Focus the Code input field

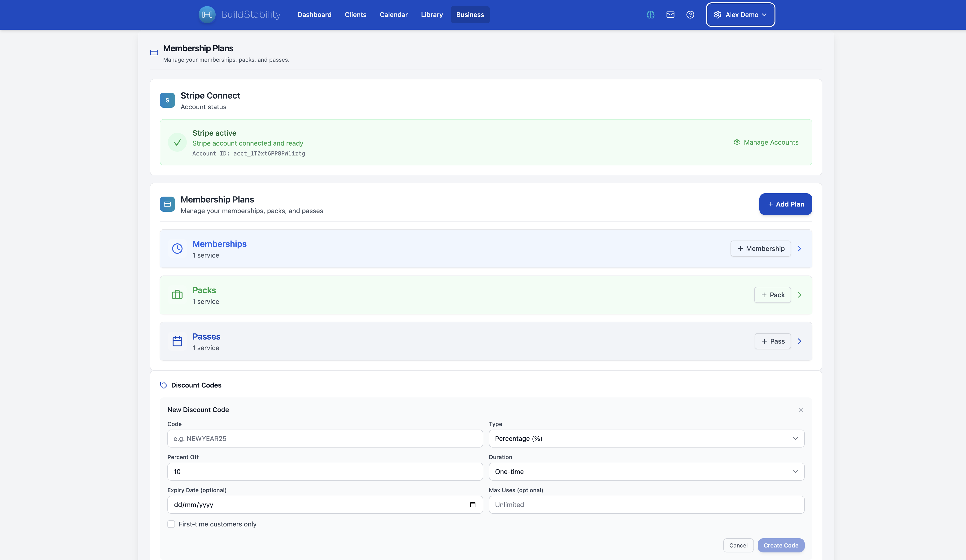point(325,439)
